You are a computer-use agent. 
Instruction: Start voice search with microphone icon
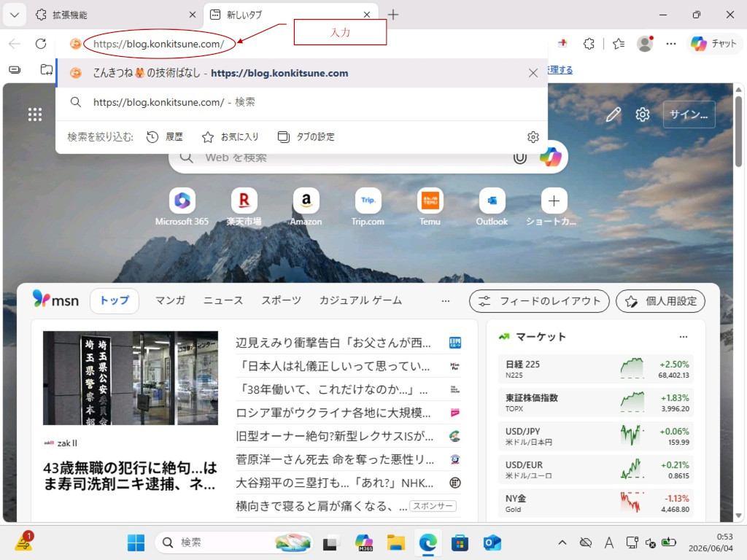tap(519, 157)
